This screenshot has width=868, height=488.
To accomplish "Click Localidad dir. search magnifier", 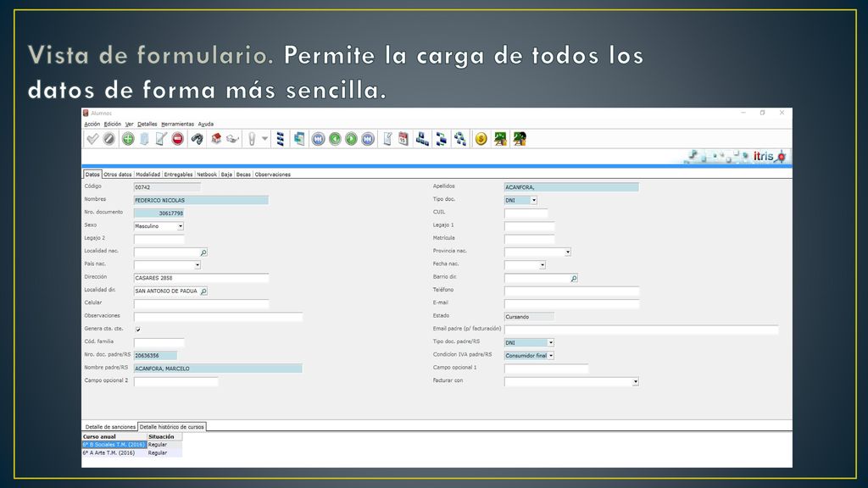I will tap(203, 291).
